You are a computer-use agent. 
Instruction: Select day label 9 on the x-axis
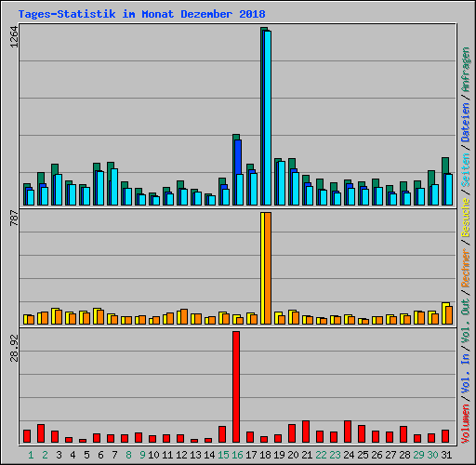[142, 455]
